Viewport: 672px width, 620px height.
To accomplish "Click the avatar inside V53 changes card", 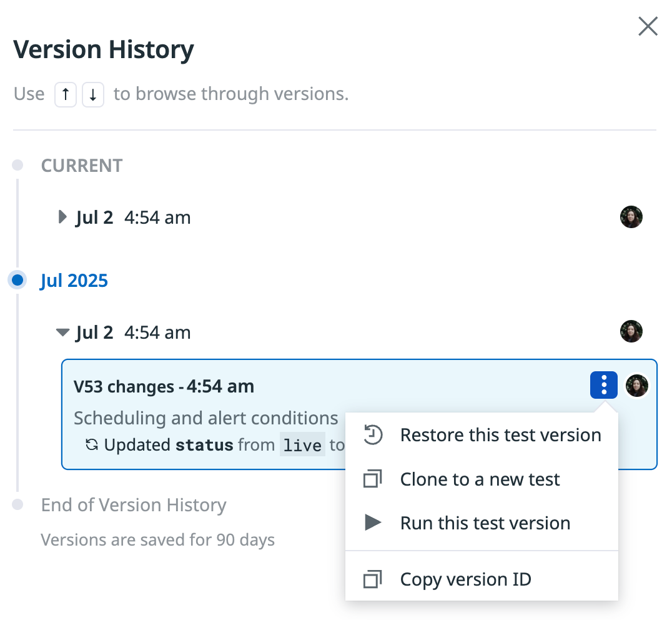I will point(637,385).
